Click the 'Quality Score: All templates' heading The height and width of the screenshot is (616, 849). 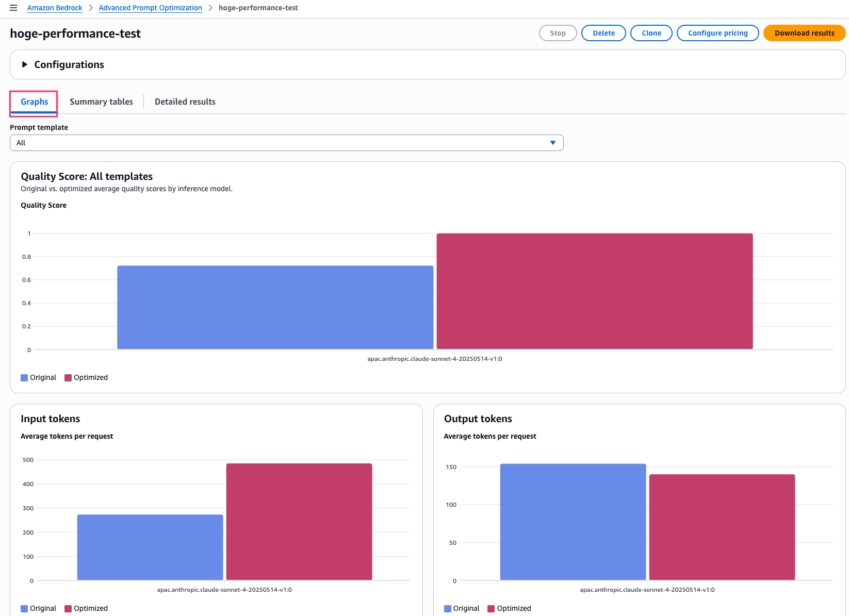[87, 176]
